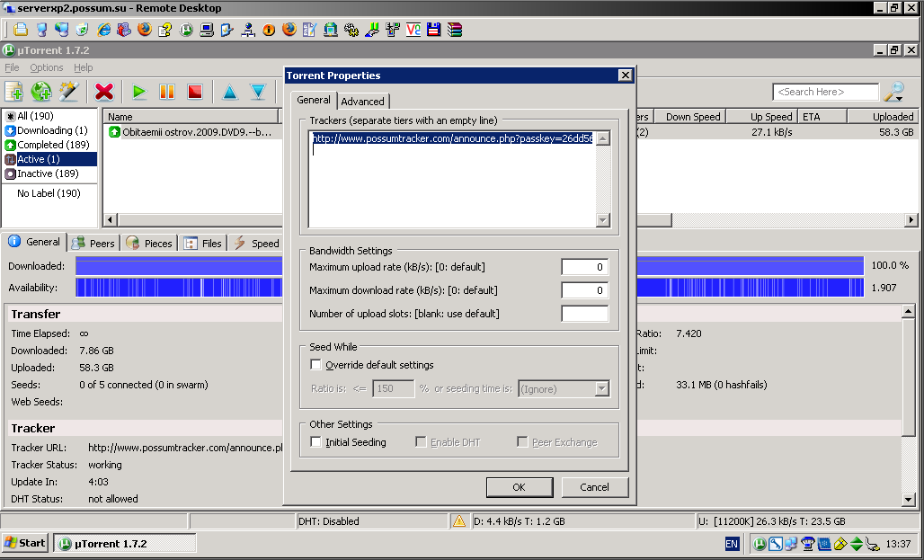Launch Internet Explorer from the top toolbar
Screen dimensions: 924x560
(x=103, y=29)
